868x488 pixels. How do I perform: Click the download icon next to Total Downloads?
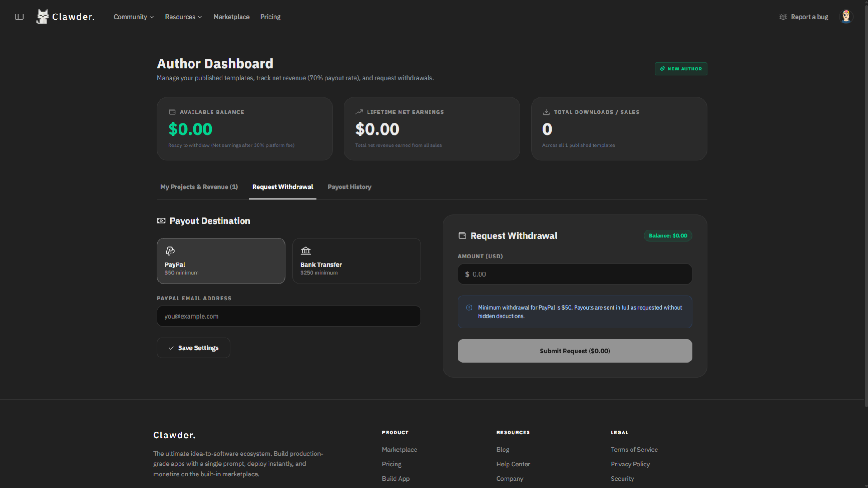(546, 112)
